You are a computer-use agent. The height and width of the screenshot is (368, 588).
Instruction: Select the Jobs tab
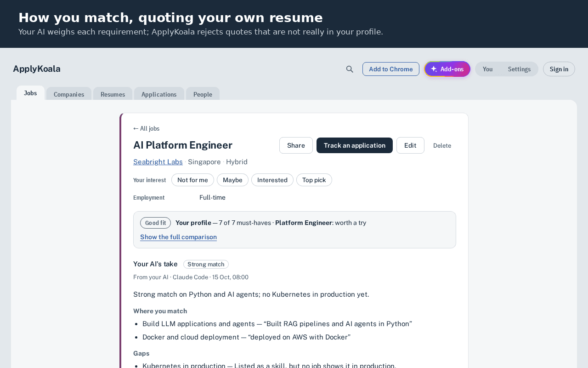coord(30,93)
